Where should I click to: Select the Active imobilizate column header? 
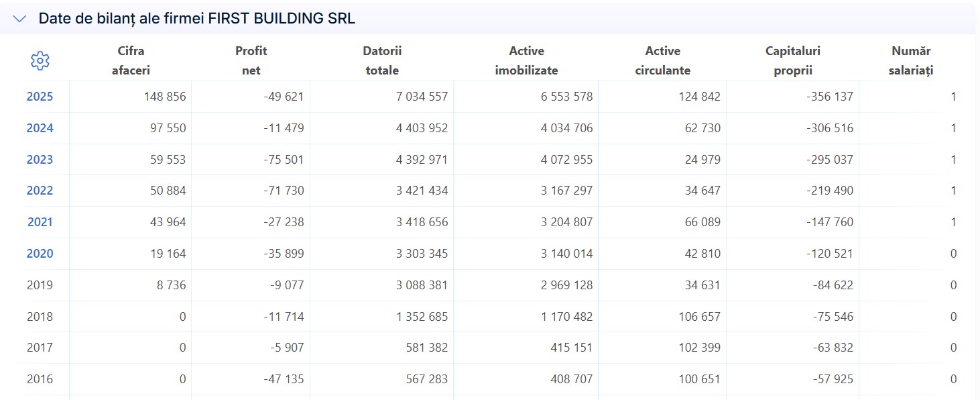click(x=526, y=60)
